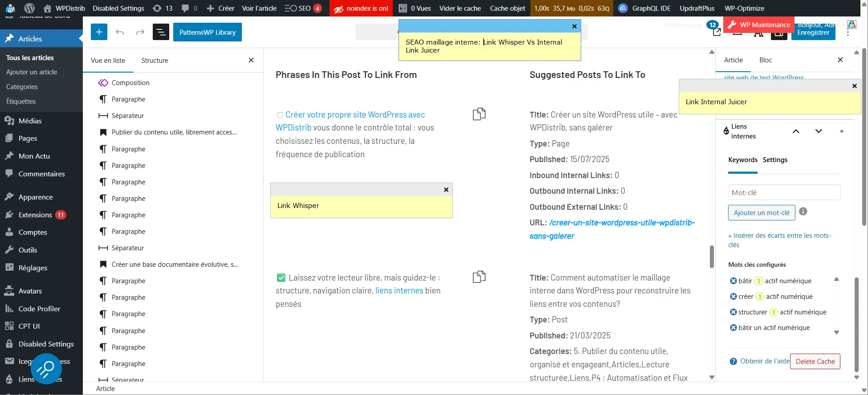Redo with the forward arrow icon
The image size is (868, 395).
(x=140, y=32)
